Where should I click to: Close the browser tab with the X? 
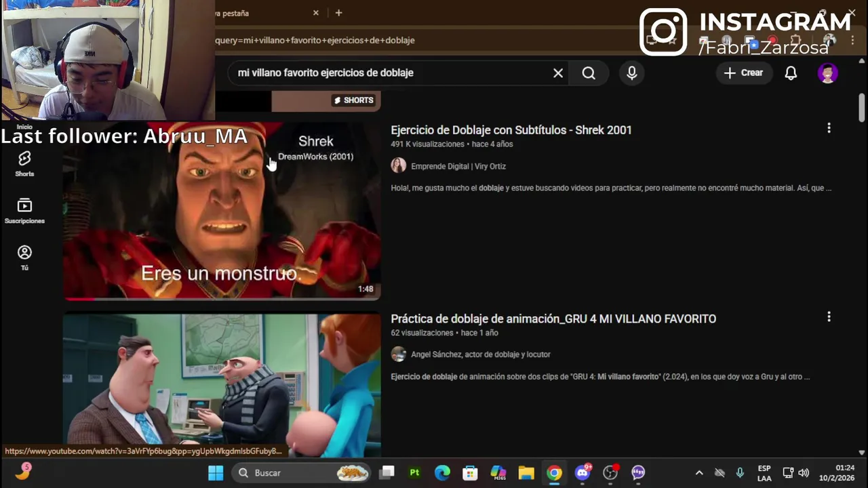316,13
